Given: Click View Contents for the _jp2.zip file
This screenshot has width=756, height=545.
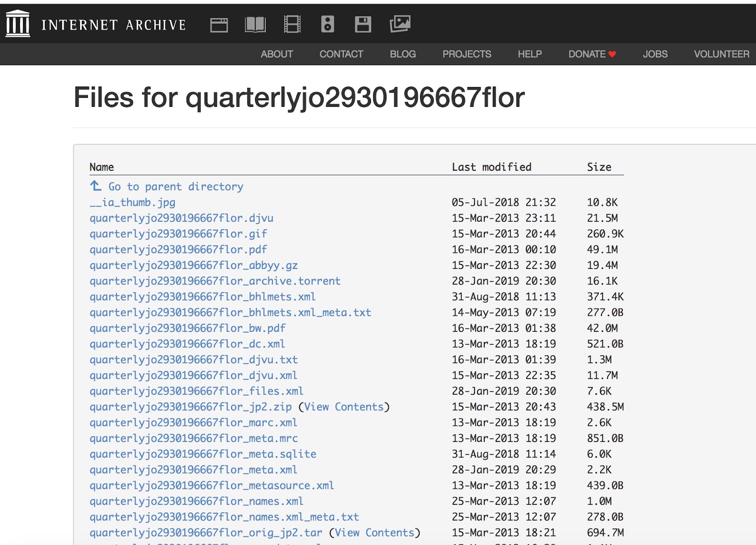Looking at the screenshot, I should pos(344,407).
